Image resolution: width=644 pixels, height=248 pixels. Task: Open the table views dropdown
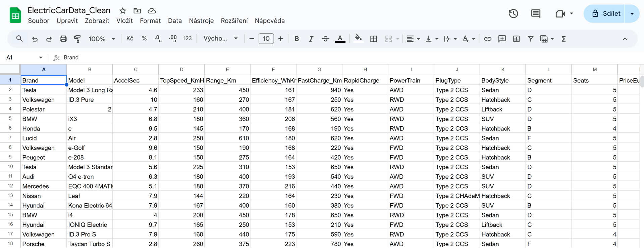pyautogui.click(x=547, y=39)
